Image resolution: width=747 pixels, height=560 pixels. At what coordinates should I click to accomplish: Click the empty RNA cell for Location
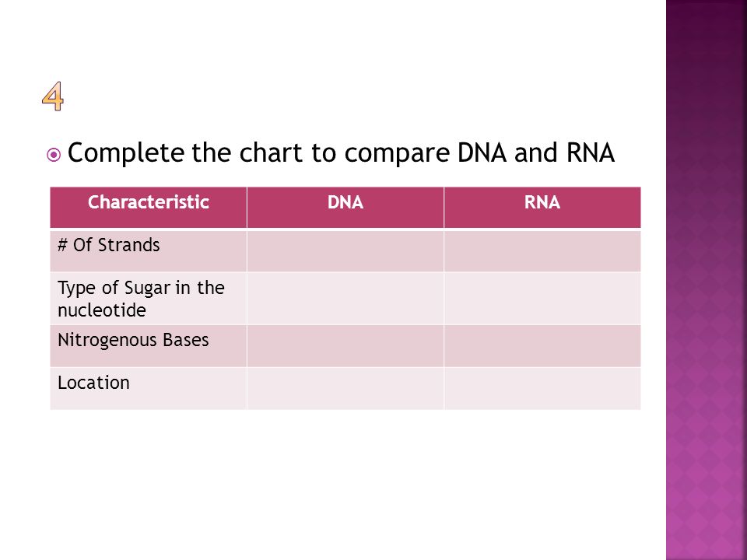pos(542,389)
